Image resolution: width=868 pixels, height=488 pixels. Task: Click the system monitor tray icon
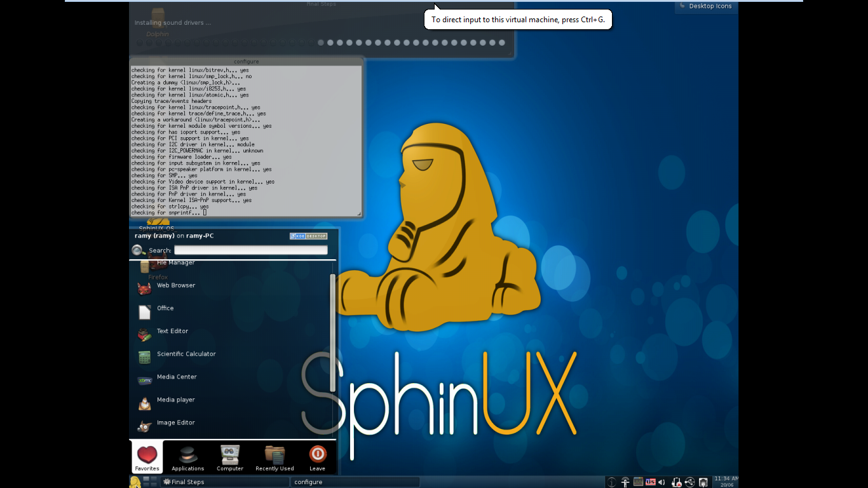(638, 482)
